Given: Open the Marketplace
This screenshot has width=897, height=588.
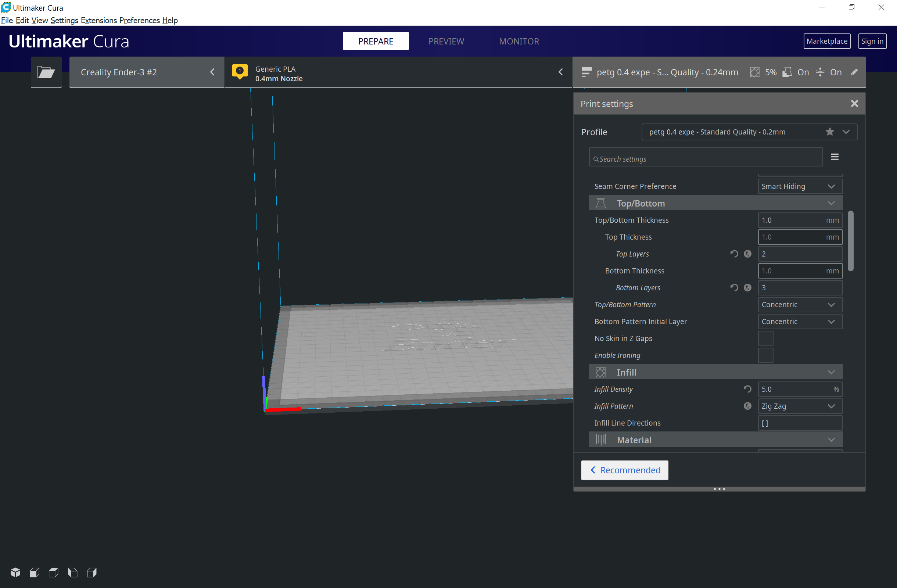Looking at the screenshot, I should point(826,41).
